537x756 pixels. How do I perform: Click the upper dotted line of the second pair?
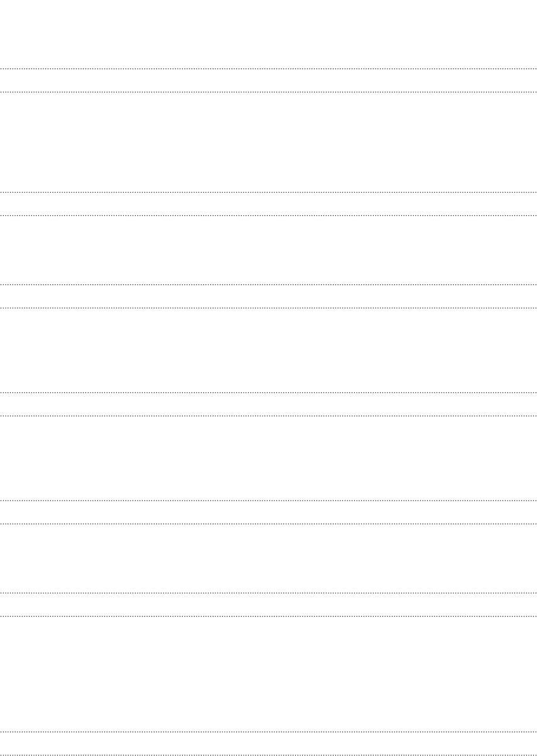click(x=268, y=192)
